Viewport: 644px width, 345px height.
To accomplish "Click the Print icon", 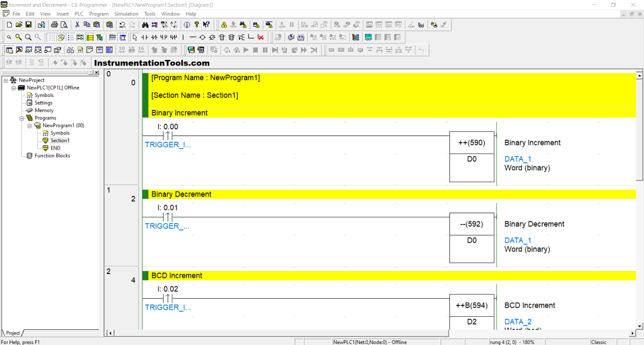I will pyautogui.click(x=54, y=25).
